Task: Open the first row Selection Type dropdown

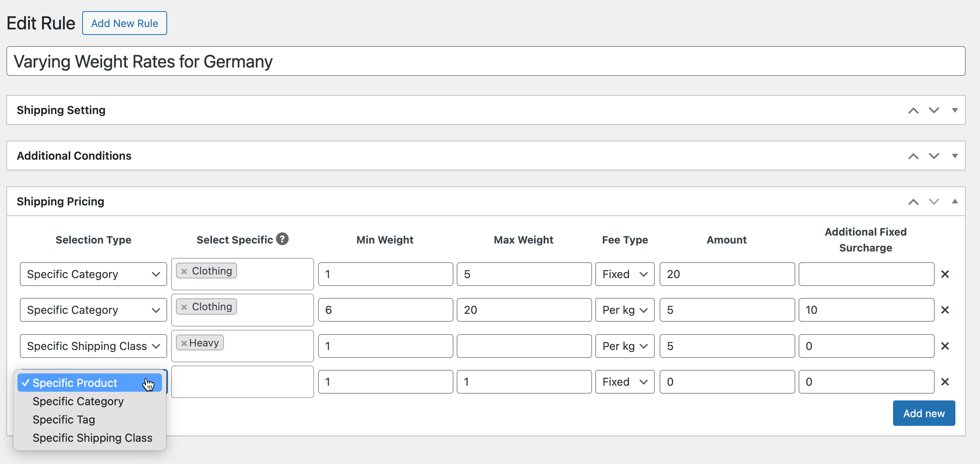Action: (93, 274)
